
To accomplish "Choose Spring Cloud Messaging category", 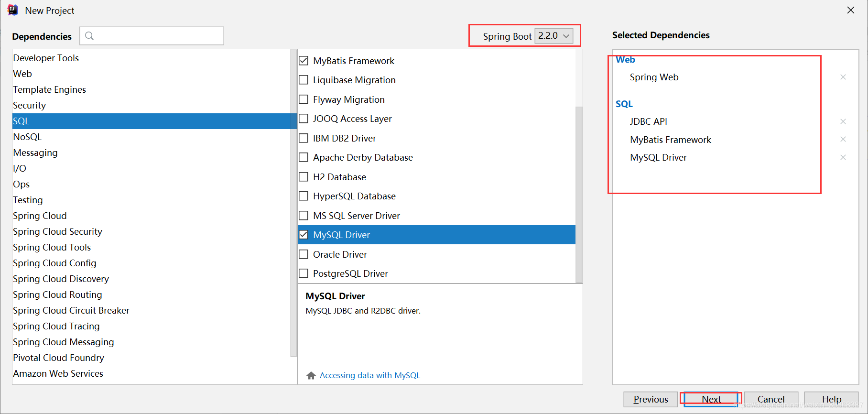I will click(151, 342).
